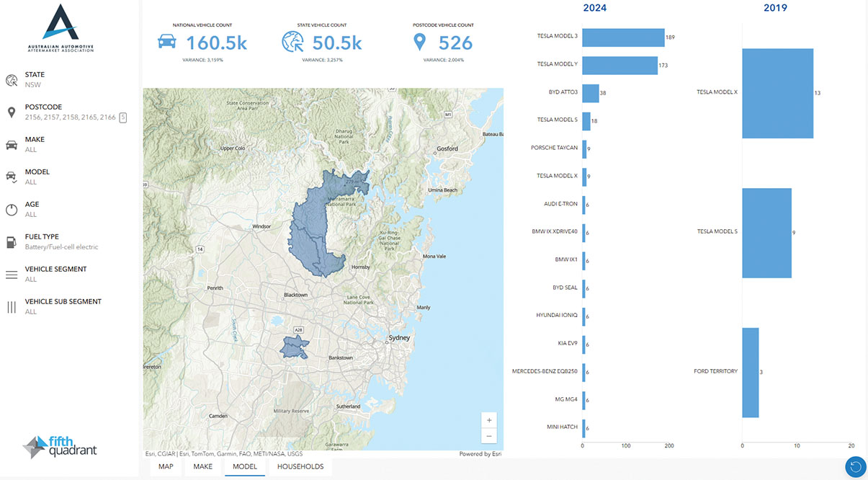This screenshot has height=480, width=868.
Task: Click the 'MERCEDES-BENZ EQB250' label
Action: tap(545, 371)
